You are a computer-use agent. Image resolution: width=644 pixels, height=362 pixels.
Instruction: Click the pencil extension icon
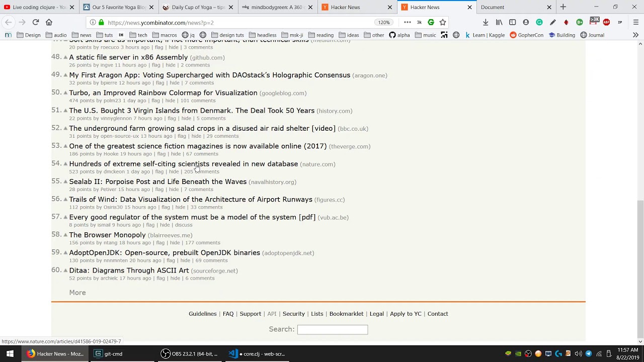(x=553, y=22)
